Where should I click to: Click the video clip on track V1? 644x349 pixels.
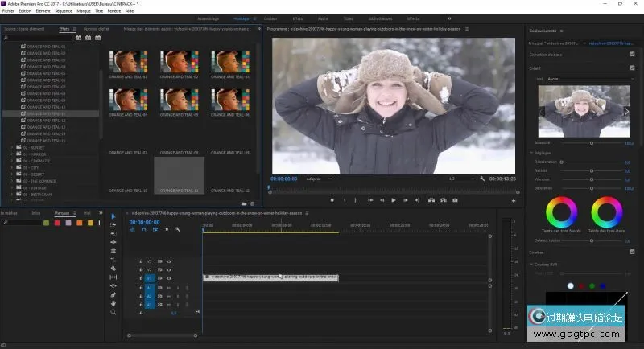click(x=270, y=277)
